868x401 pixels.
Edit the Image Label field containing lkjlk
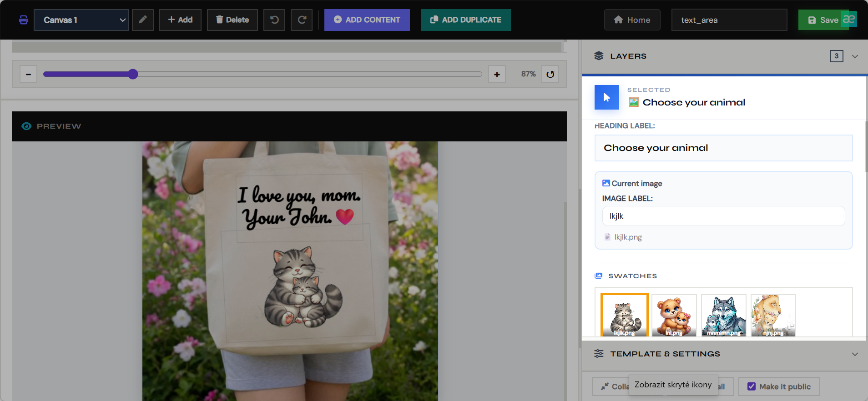click(x=723, y=216)
